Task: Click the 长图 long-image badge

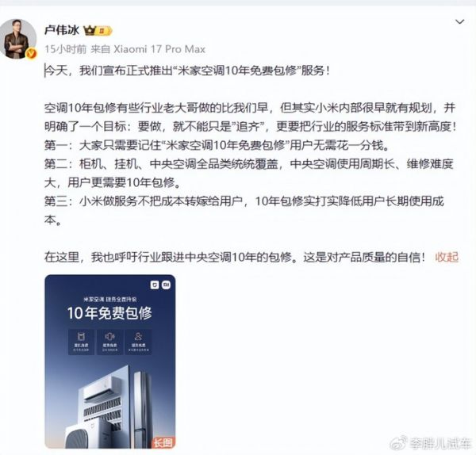Action: [x=163, y=442]
